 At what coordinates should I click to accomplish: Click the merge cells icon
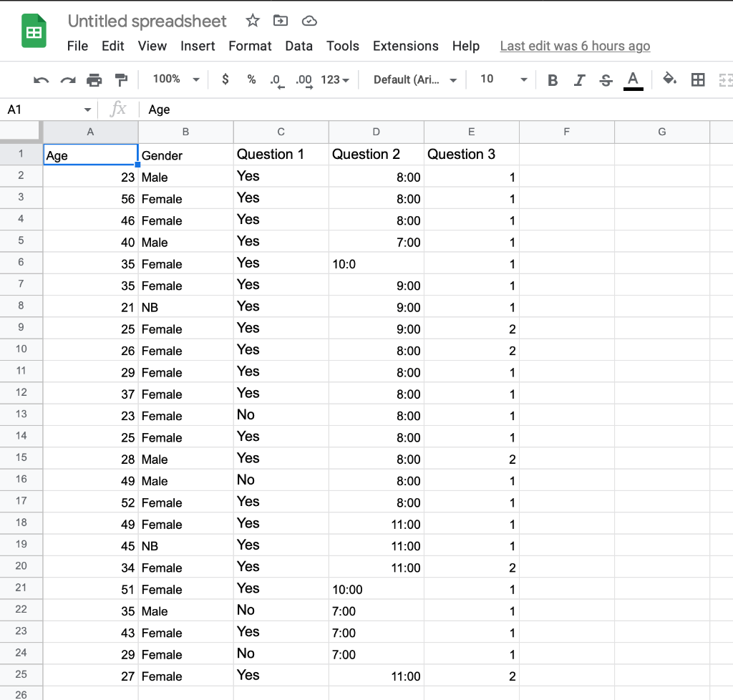click(725, 80)
